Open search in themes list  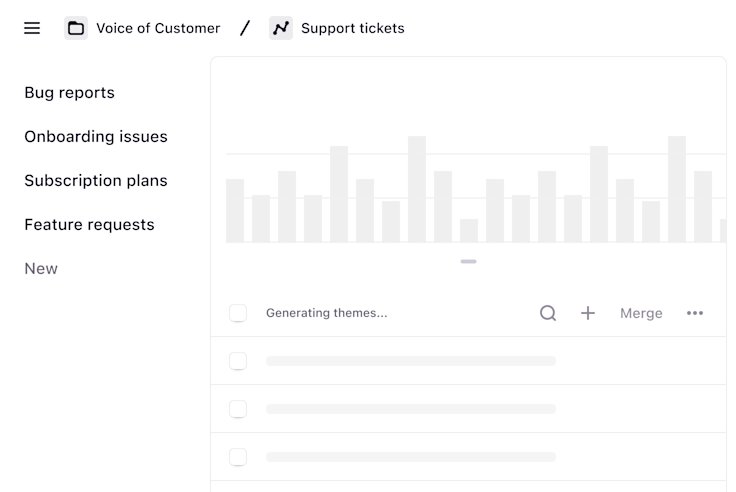(548, 313)
